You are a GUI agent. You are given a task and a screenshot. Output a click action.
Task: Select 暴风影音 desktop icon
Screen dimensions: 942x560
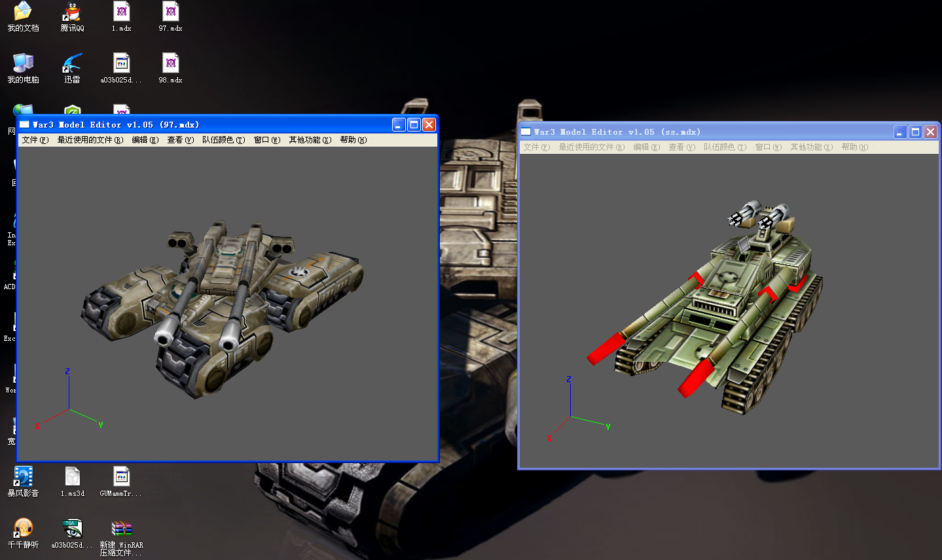(23, 481)
